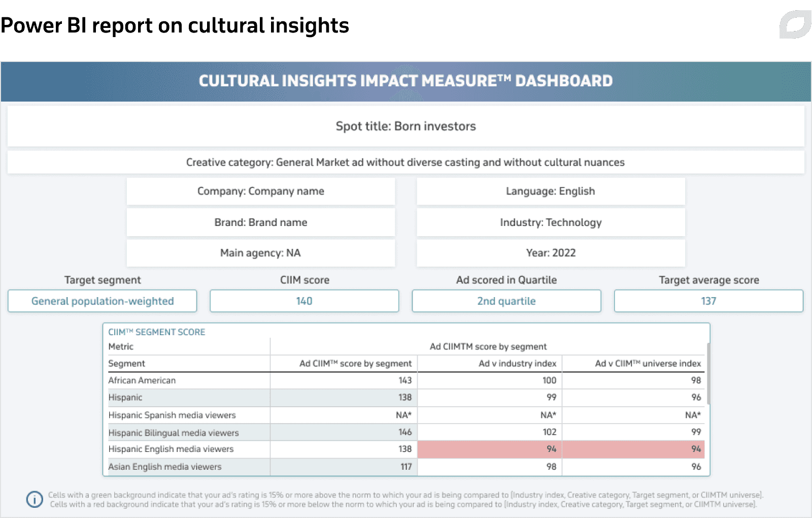Screen dimensions: 812x518
Task: Click the Industry: Technology card
Action: pyautogui.click(x=551, y=222)
